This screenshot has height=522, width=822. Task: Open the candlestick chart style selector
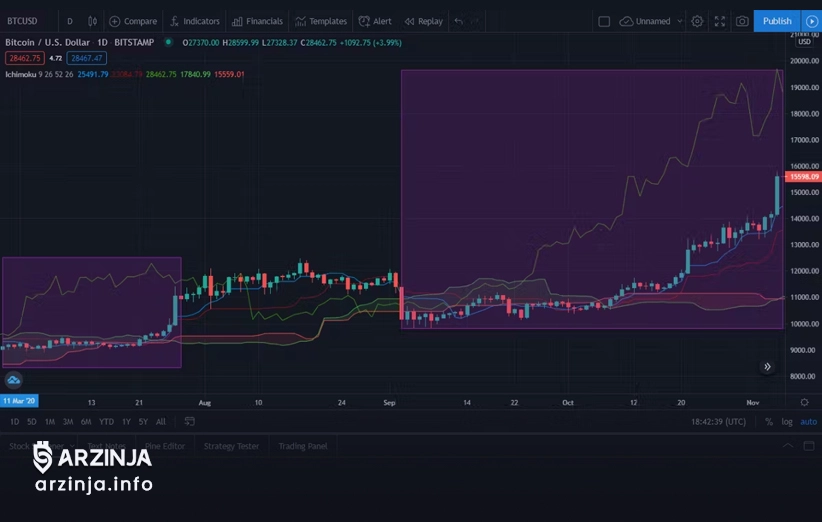[x=93, y=21]
